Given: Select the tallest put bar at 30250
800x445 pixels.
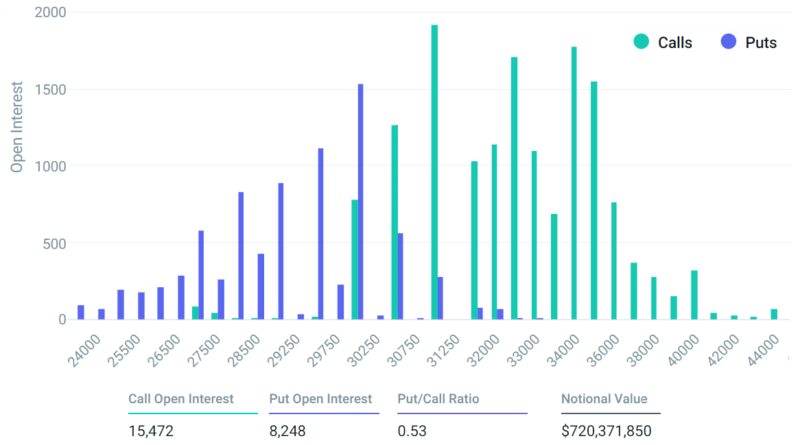Looking at the screenshot, I should [360, 201].
